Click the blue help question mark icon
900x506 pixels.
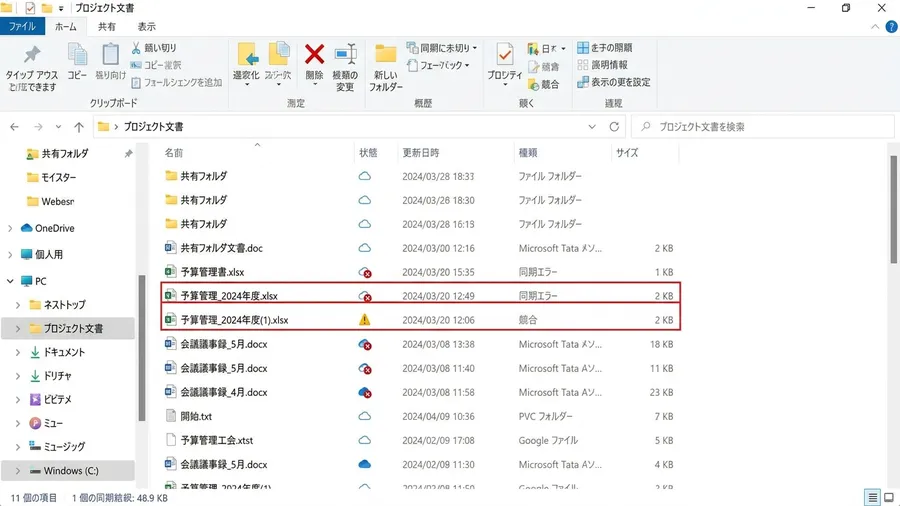pyautogui.click(x=891, y=26)
